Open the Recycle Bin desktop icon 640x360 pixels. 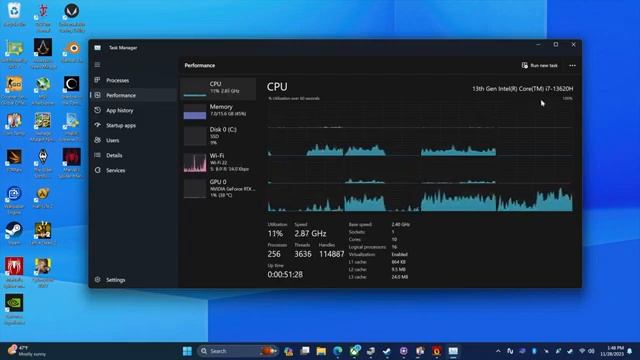pos(14,14)
